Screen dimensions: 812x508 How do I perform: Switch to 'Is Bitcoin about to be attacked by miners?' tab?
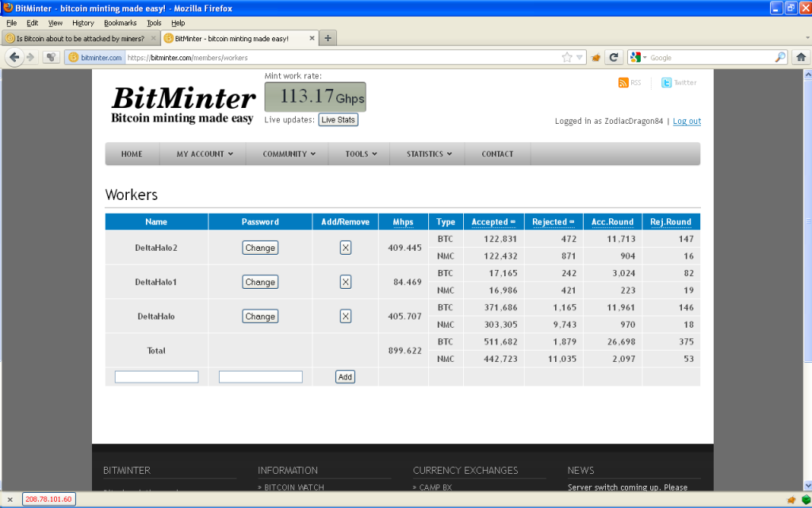(81, 38)
